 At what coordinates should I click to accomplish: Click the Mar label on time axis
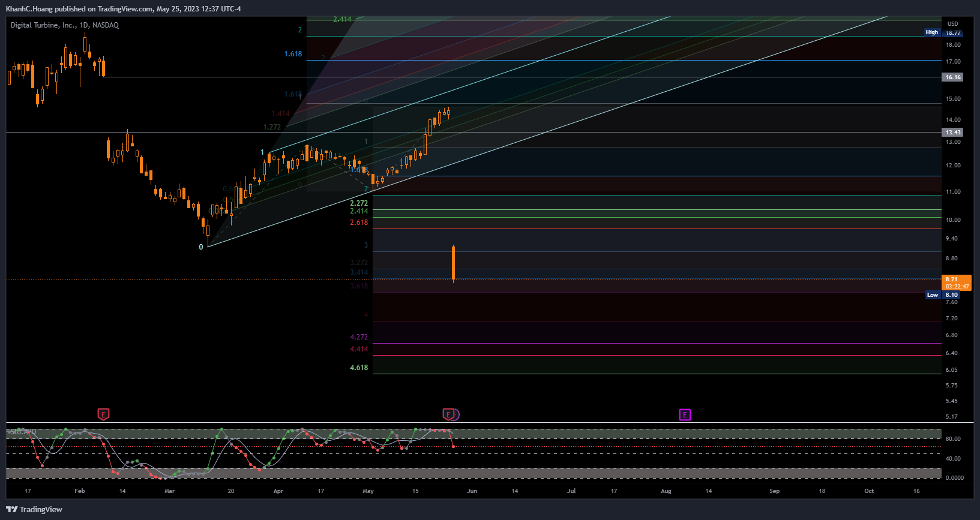click(170, 491)
